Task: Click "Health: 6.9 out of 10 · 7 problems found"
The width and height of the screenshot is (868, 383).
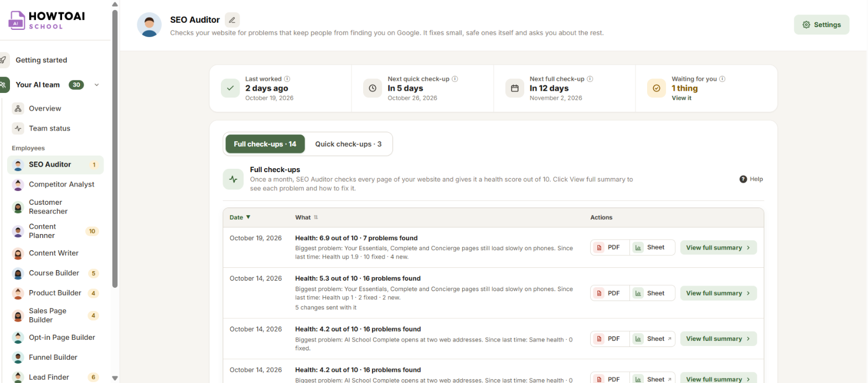Action: click(x=356, y=238)
